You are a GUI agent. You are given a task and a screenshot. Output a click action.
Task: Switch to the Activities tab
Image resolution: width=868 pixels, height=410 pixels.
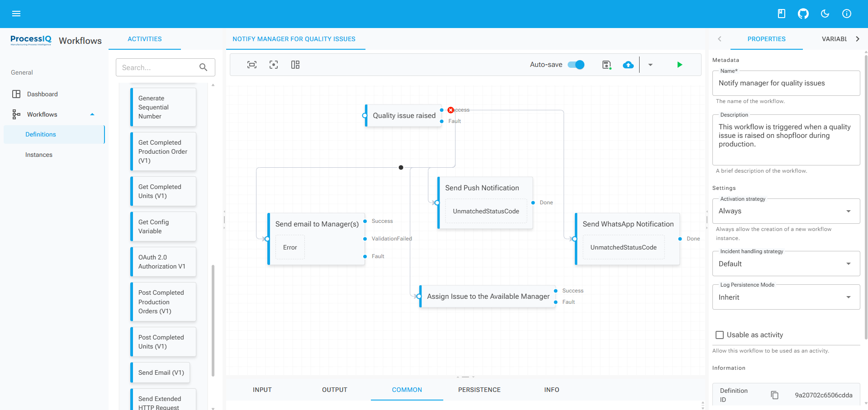tap(145, 39)
